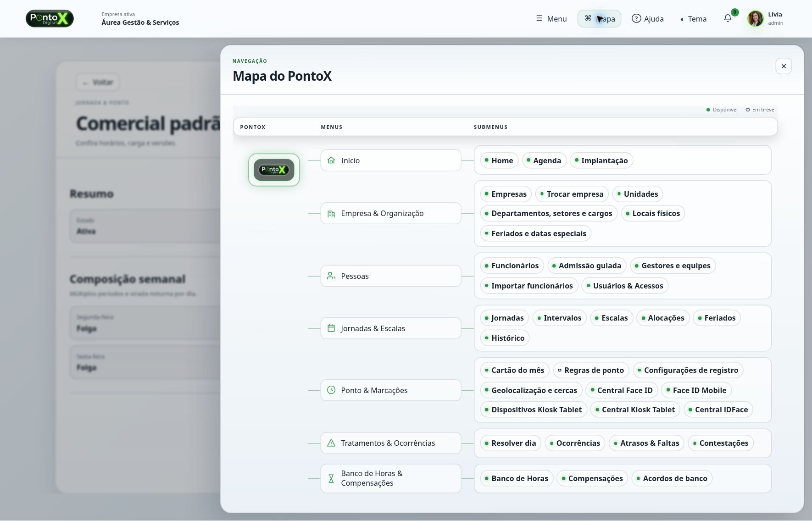This screenshot has width=812, height=521.
Task: Open Atrasos & Faltas chip
Action: pyautogui.click(x=647, y=443)
